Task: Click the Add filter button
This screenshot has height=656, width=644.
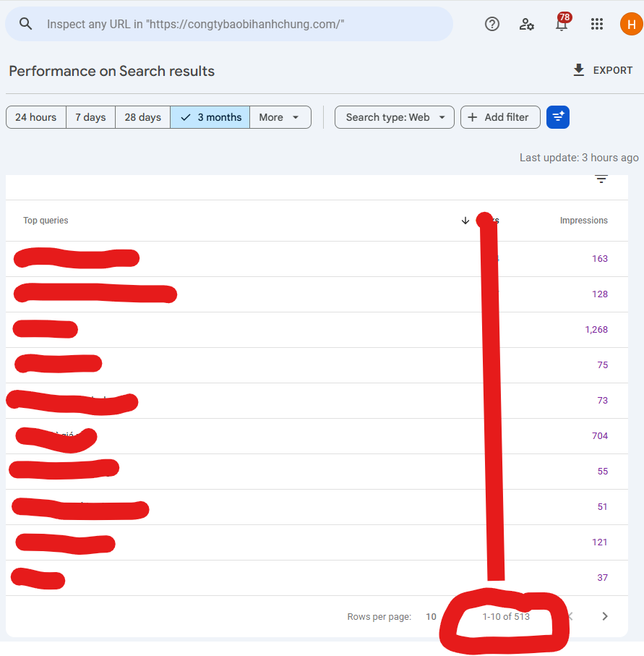Action: pyautogui.click(x=500, y=117)
